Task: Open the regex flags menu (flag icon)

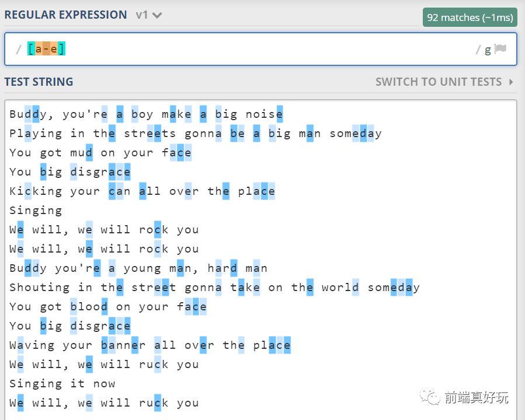Action: click(x=500, y=49)
